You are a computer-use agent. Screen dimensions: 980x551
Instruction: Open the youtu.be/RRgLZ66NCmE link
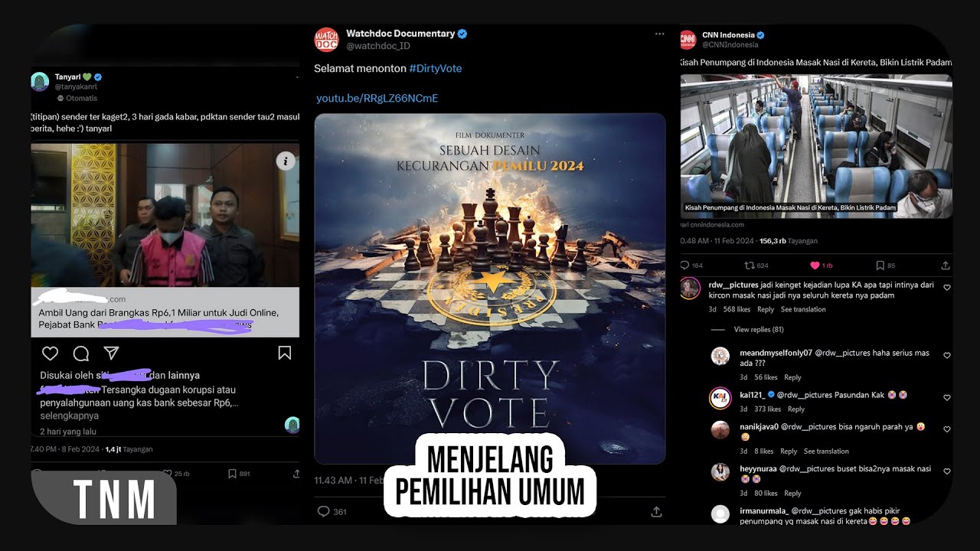377,98
